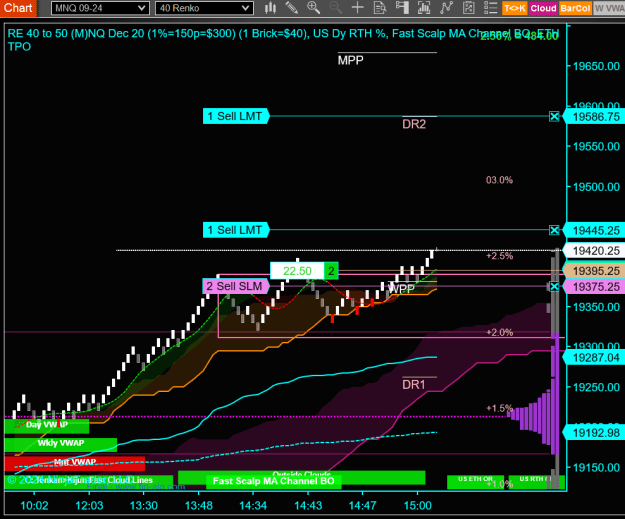Open the drawing tools pencil icon

[x=292, y=8]
